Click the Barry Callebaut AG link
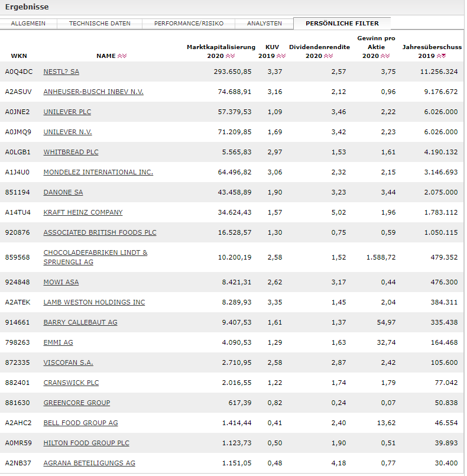 pyautogui.click(x=80, y=322)
